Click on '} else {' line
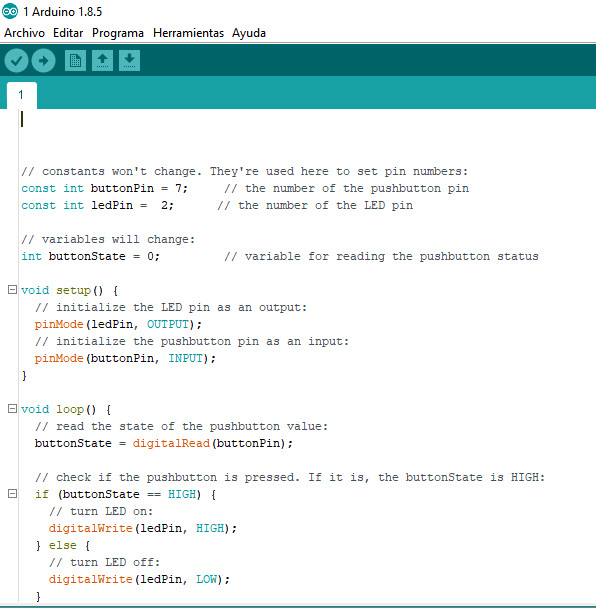Screen dimensions: 596x608 pyautogui.click(x=62, y=545)
